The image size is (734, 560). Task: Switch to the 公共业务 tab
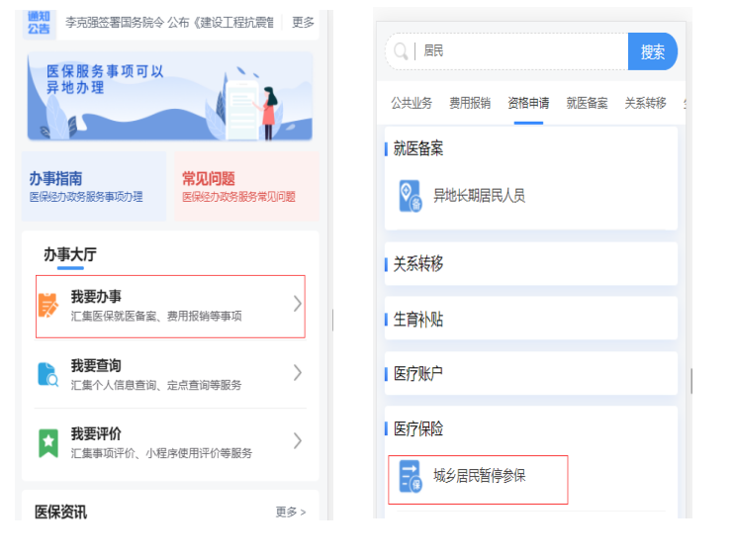(412, 103)
